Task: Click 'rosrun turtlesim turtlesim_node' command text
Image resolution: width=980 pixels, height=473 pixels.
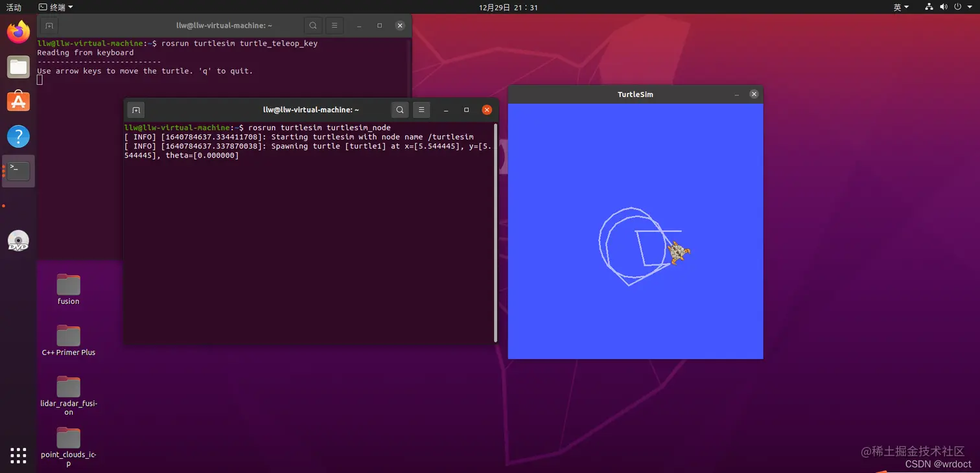Action: click(x=319, y=128)
